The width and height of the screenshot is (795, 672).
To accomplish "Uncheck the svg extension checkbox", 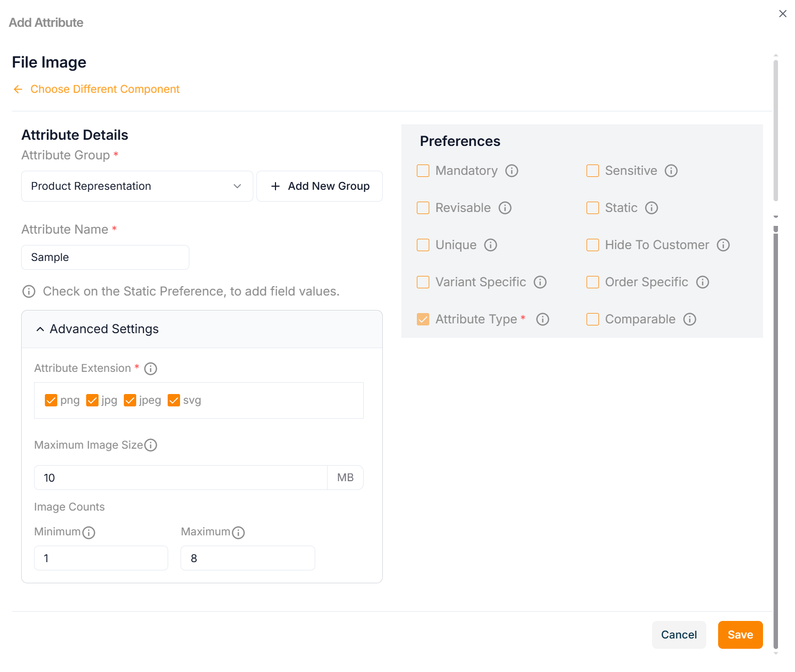I will click(174, 400).
